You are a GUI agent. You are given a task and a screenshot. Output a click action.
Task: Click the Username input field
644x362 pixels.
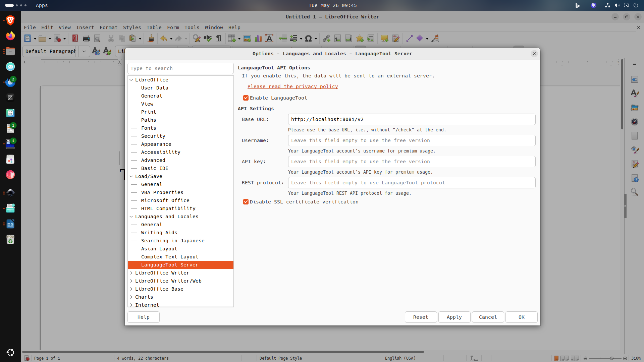412,140
